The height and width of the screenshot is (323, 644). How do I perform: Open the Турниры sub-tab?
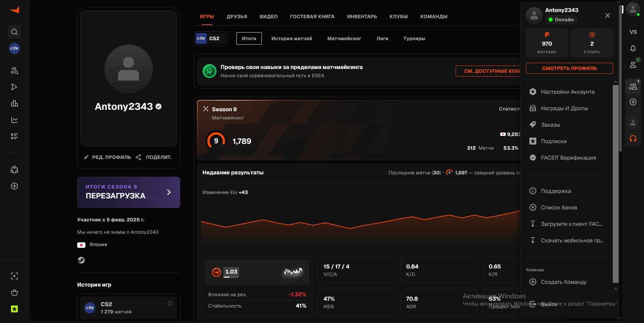414,38
